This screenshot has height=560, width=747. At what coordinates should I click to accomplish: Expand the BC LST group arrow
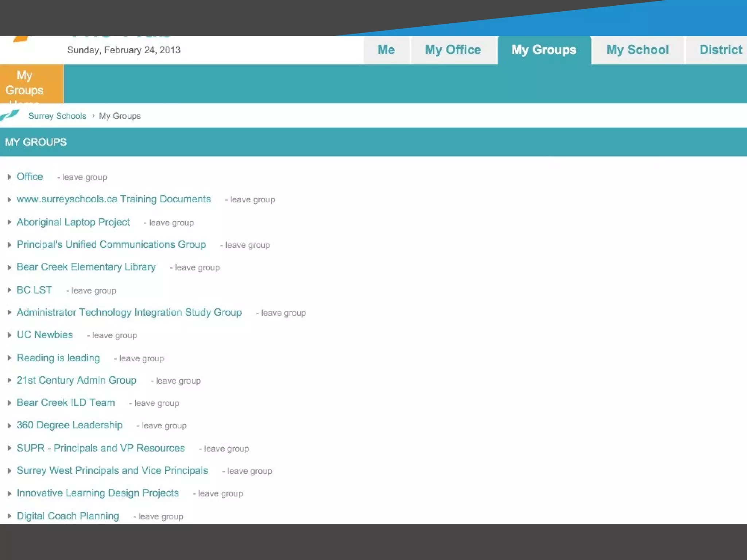click(9, 290)
